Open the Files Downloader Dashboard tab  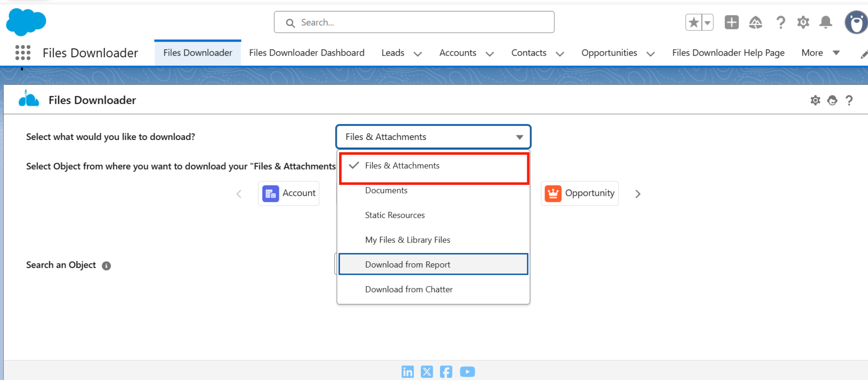coord(307,53)
